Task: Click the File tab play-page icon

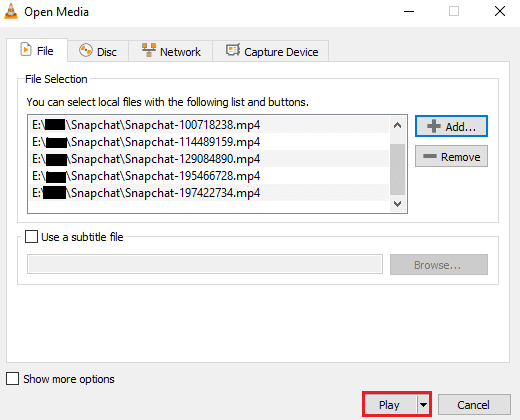Action: [26, 49]
